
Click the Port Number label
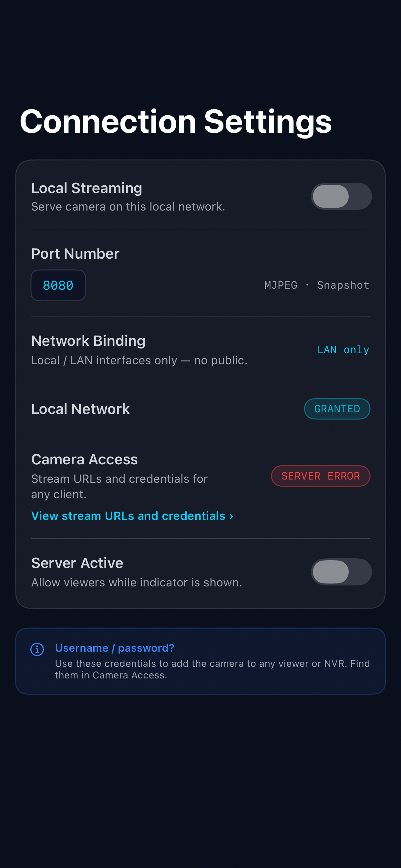(75, 253)
